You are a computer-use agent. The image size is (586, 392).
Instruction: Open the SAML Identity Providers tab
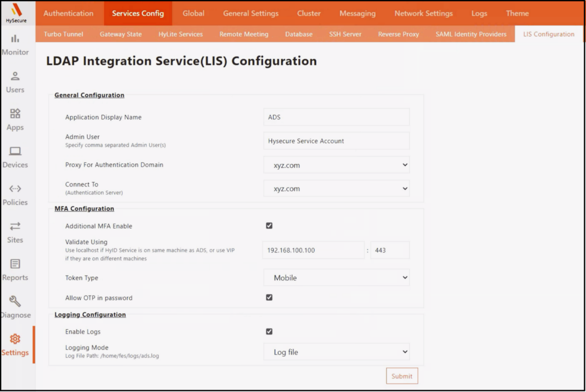coord(471,34)
